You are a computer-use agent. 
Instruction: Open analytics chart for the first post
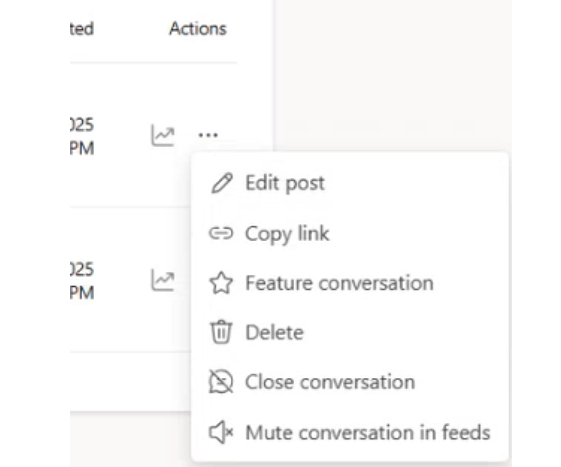(163, 135)
